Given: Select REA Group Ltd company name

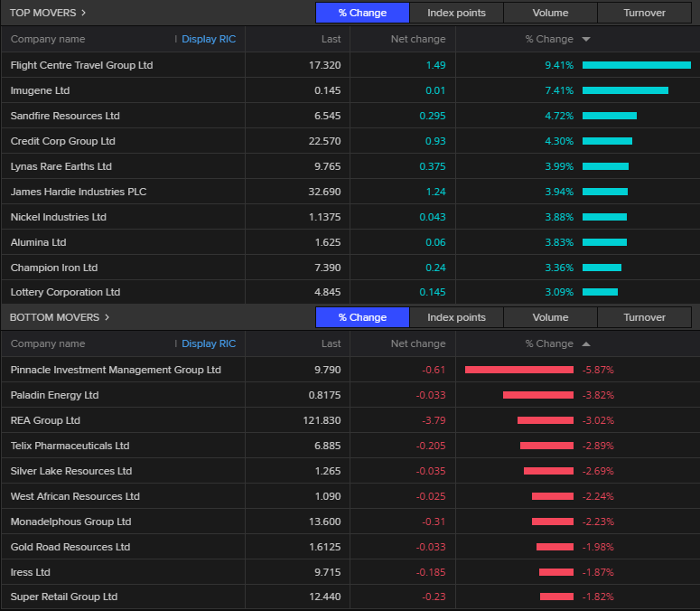Looking at the screenshot, I should (45, 420).
